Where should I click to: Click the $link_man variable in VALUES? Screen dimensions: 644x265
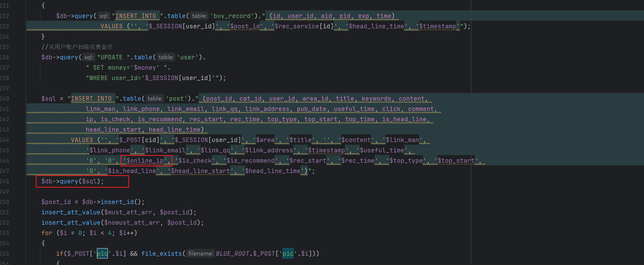pyautogui.click(x=402, y=140)
